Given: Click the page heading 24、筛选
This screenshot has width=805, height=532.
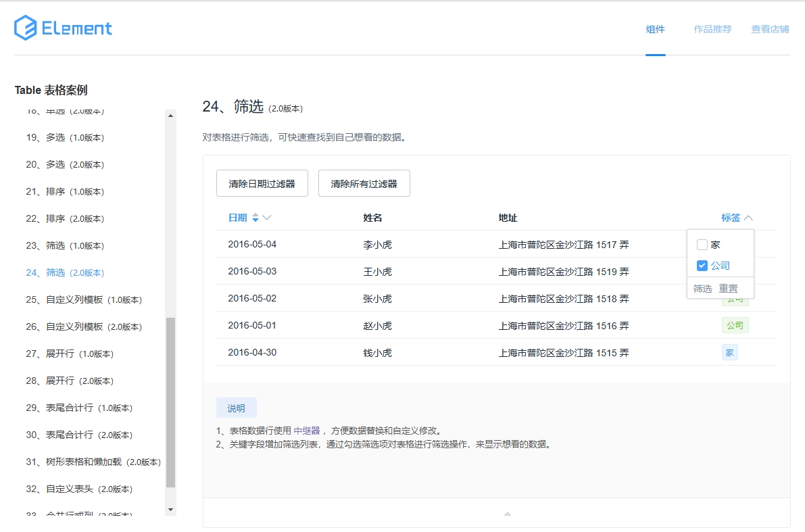Looking at the screenshot, I should tap(233, 106).
